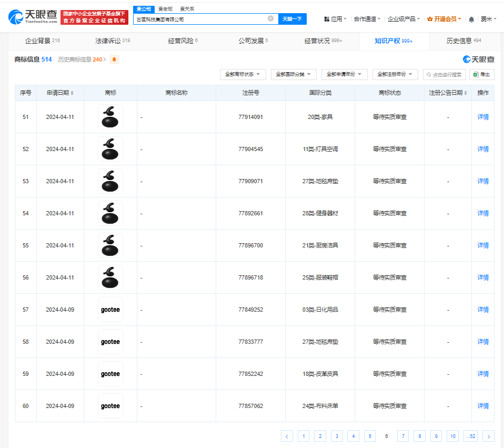Export the table with the 导出 button

(x=482, y=74)
